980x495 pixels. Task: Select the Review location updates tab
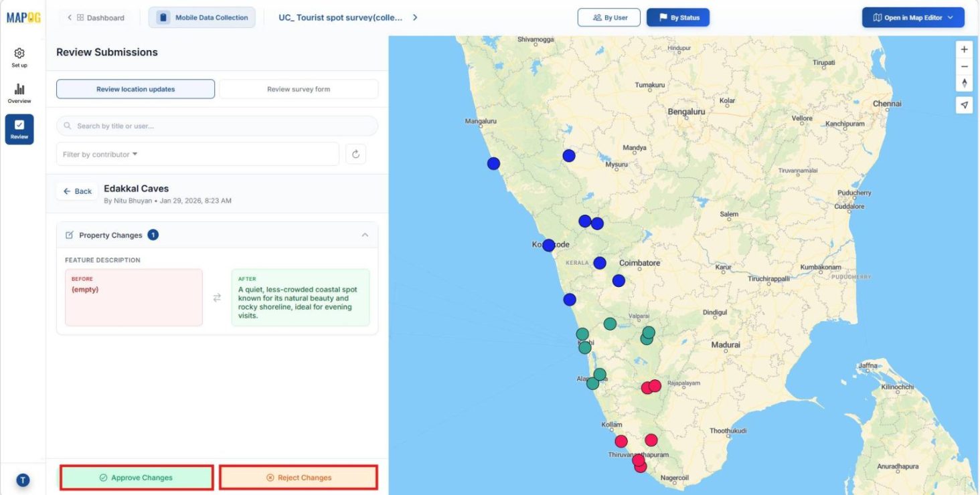click(x=135, y=88)
